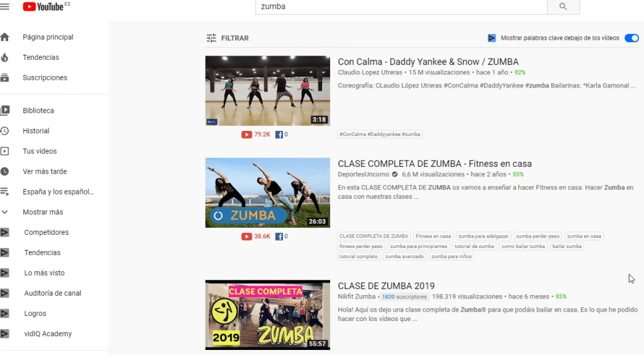Click the 'zumba para niños' keyword tag
This screenshot has width=644, height=355.
452,256
